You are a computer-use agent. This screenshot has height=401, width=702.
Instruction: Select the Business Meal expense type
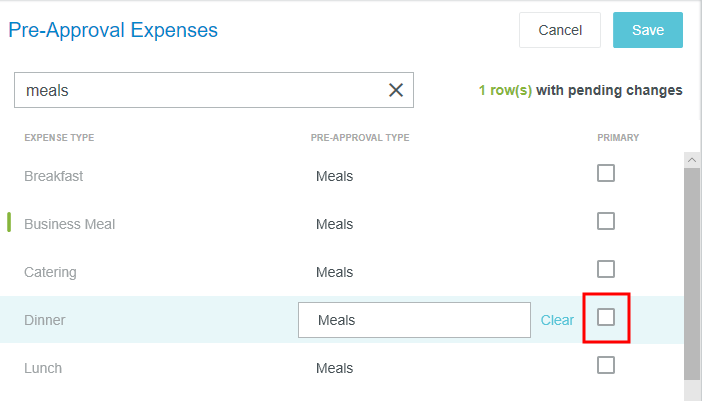[x=70, y=224]
